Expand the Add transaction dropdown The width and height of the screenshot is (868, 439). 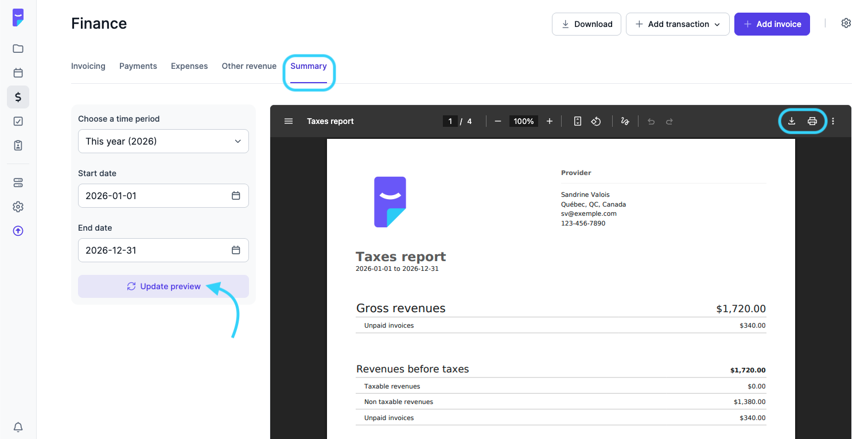click(678, 24)
